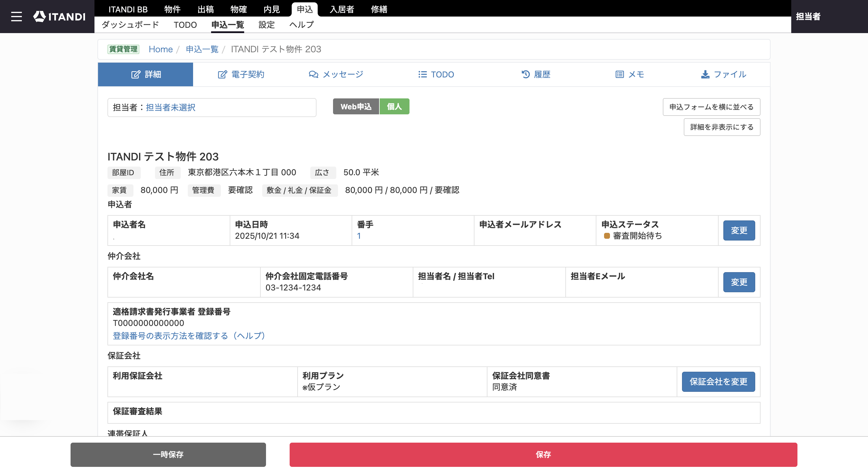Click 変更 button in 申込者 row
868x471 pixels.
point(739,230)
